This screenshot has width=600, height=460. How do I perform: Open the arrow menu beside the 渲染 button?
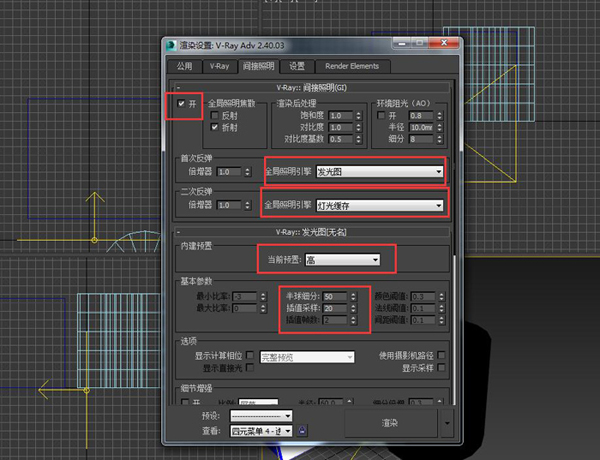click(445, 422)
